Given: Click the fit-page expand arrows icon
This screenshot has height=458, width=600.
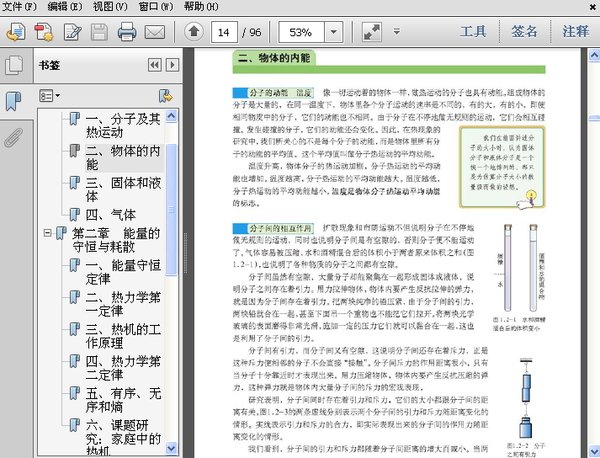Looking at the screenshot, I should [x=371, y=32].
